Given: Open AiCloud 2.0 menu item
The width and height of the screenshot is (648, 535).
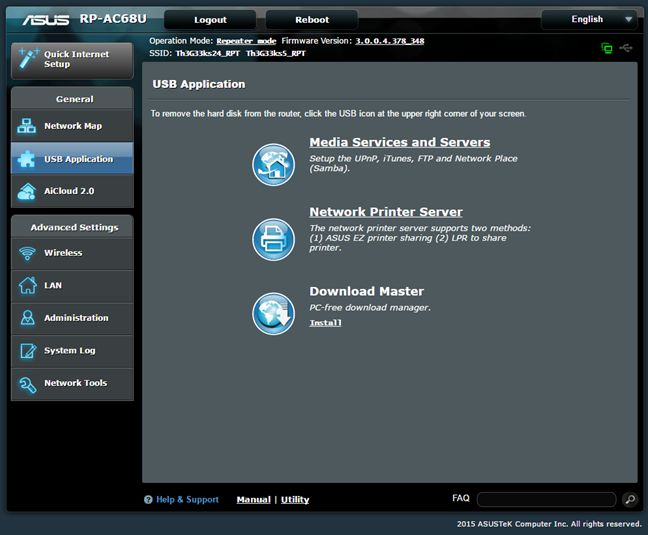Looking at the screenshot, I should click(x=72, y=191).
